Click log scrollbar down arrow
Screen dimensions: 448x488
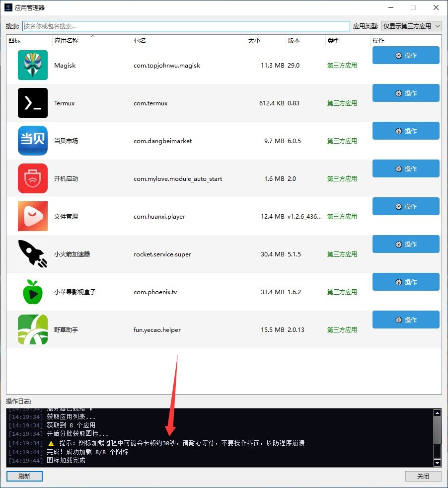click(437, 463)
